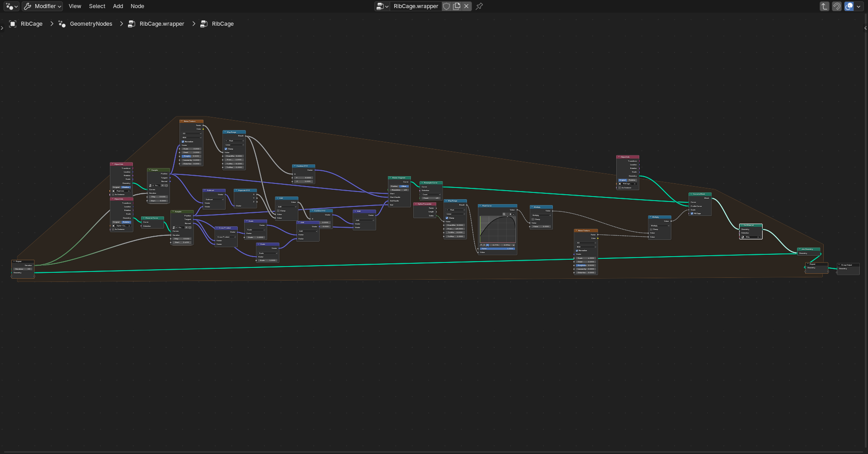The height and width of the screenshot is (454, 868).
Task: Pin the node tree with the pin icon
Action: [479, 6]
